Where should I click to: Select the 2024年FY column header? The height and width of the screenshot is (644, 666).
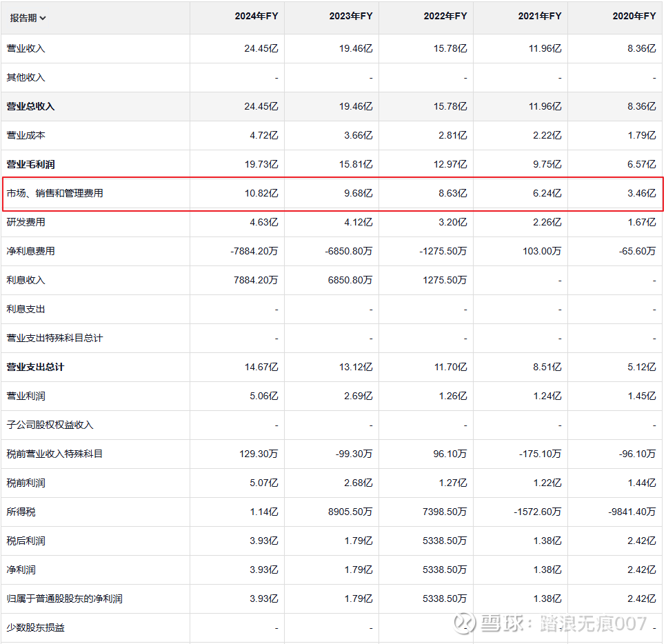[256, 17]
